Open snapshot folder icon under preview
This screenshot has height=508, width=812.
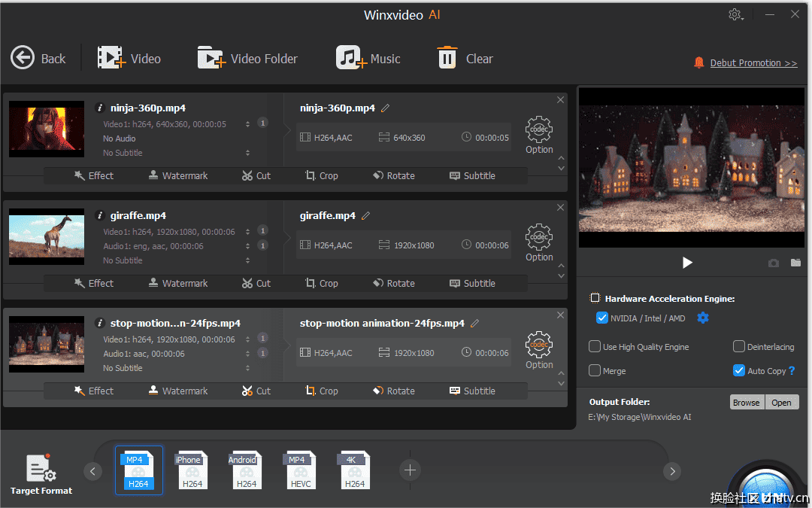pos(796,263)
